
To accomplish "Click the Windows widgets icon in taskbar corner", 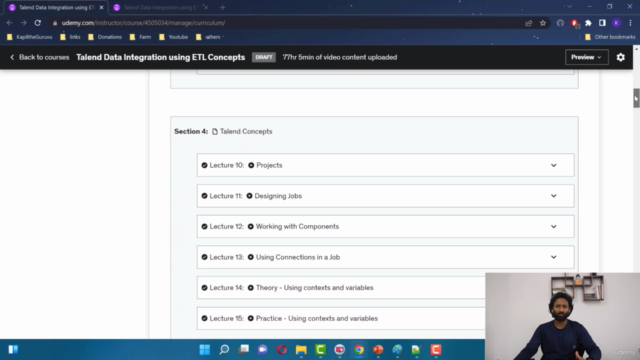I will click(x=13, y=349).
